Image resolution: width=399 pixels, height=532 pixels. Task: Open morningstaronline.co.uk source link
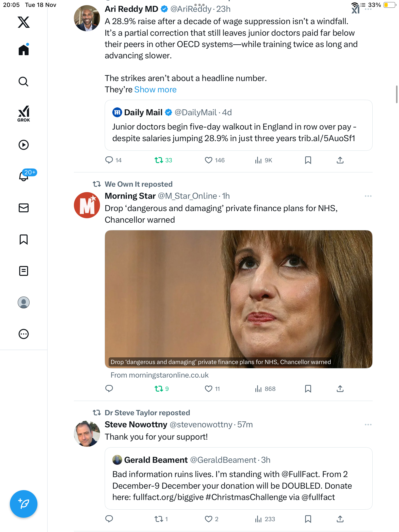(x=160, y=375)
